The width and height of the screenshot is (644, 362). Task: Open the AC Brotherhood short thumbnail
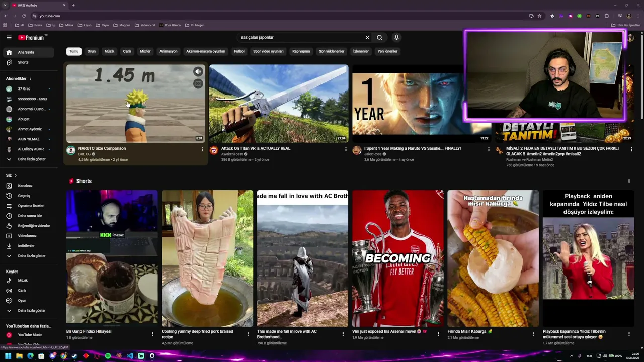pos(302,258)
